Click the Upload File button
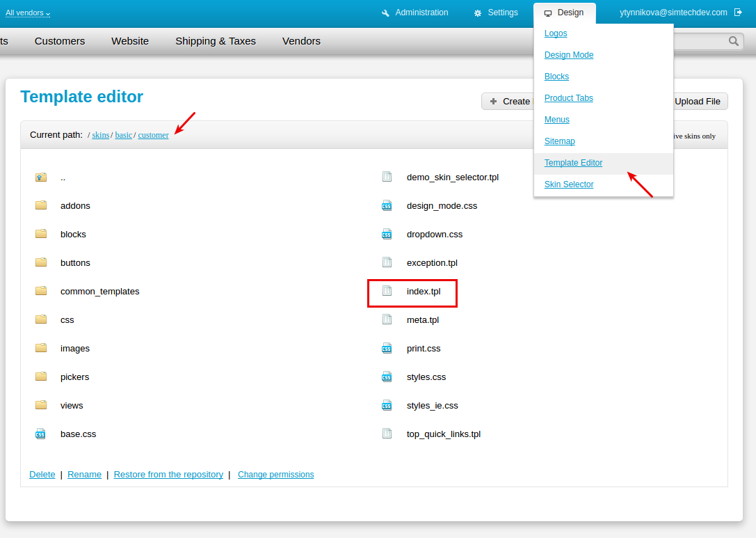This screenshot has height=538, width=756. pos(700,102)
